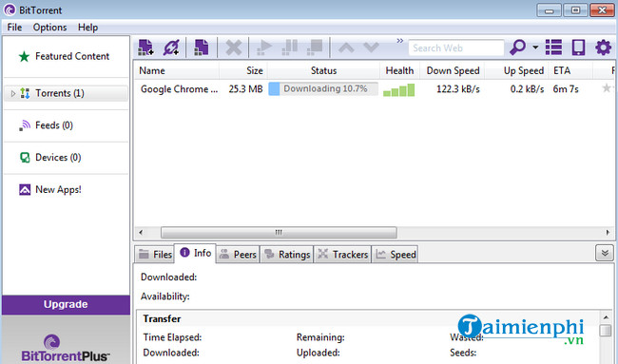Click the horizontal scrollbar thumb

(x=279, y=233)
